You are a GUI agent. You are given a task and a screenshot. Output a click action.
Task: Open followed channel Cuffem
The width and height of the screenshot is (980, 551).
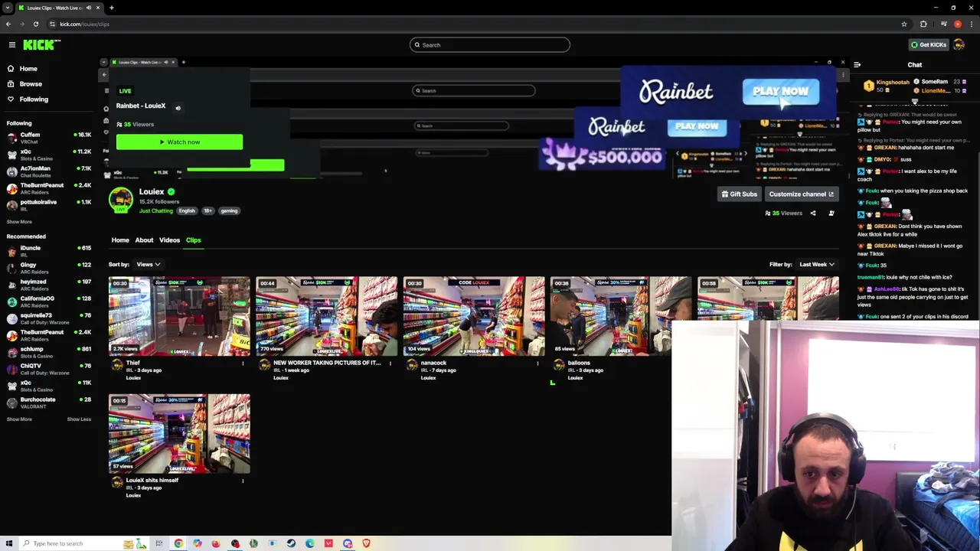[x=49, y=138]
